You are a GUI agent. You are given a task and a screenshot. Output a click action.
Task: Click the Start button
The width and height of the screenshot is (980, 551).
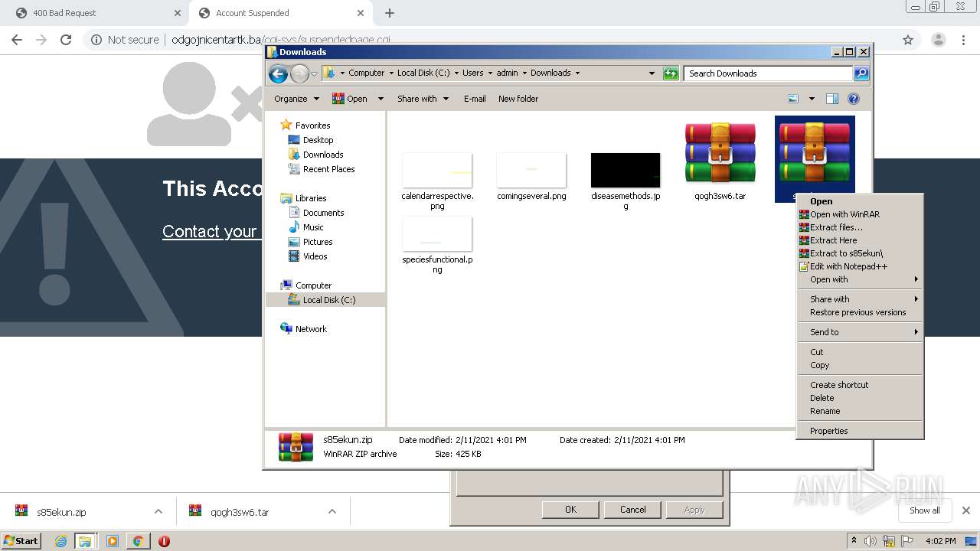pyautogui.click(x=21, y=541)
